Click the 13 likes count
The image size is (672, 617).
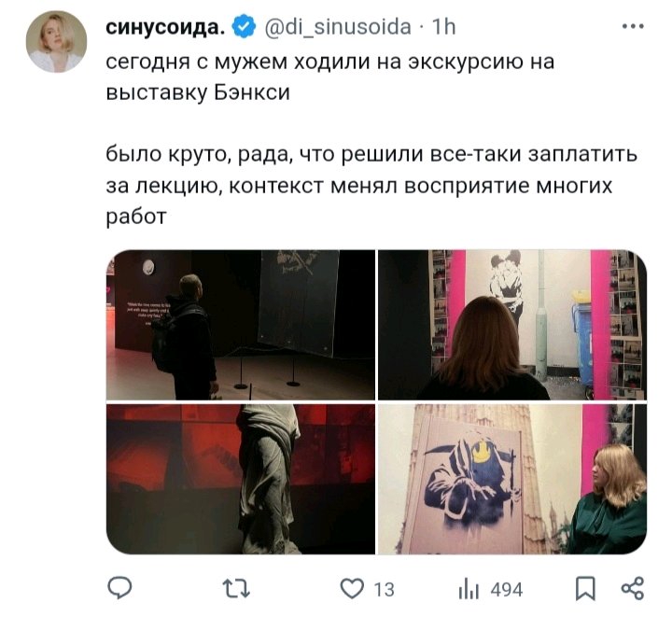[x=384, y=590]
